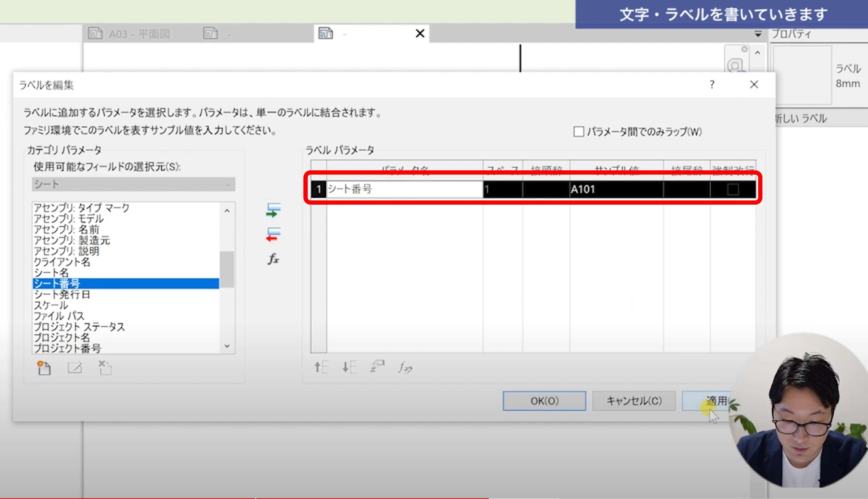Click the help question mark in dialog title
The height and width of the screenshot is (499, 868).
712,85
